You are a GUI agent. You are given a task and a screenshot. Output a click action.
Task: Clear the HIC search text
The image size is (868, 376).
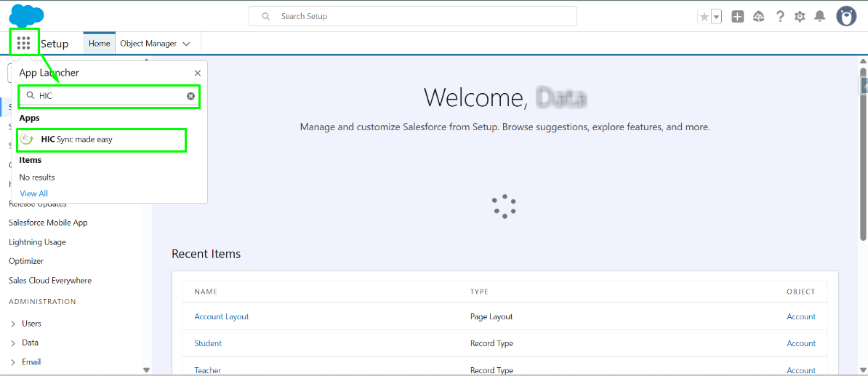point(190,96)
